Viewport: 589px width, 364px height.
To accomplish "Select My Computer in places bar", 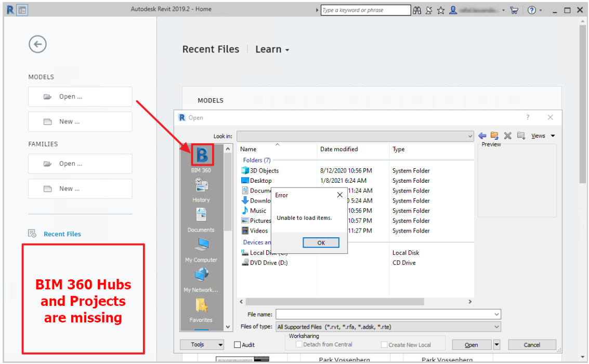I will (201, 245).
